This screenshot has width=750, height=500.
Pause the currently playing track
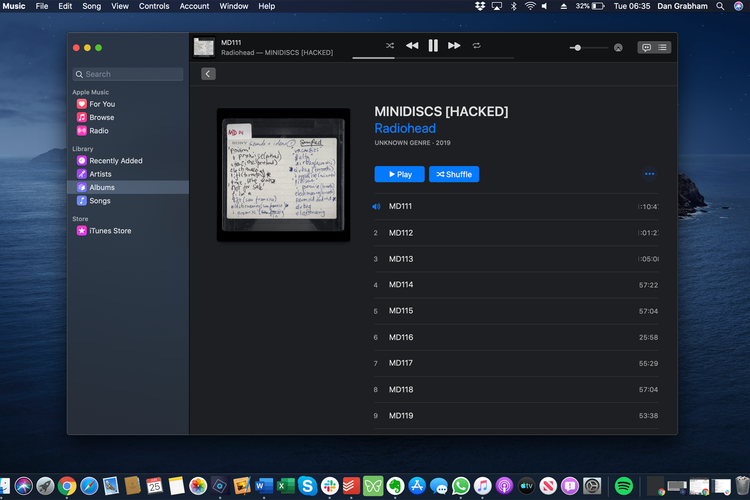click(x=433, y=45)
